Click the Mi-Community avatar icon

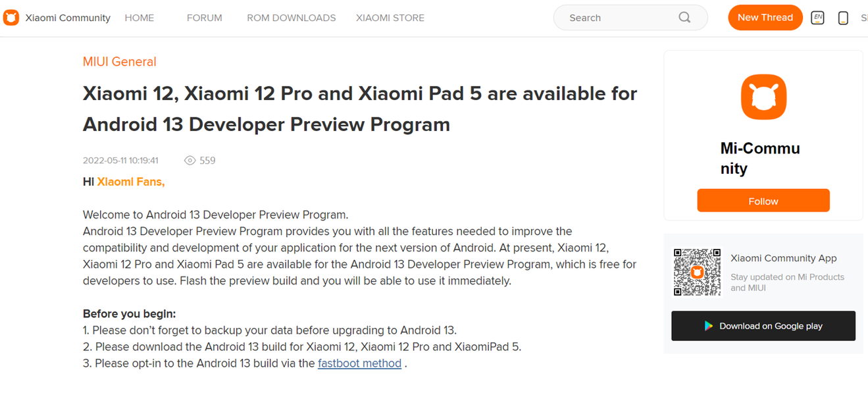click(763, 97)
